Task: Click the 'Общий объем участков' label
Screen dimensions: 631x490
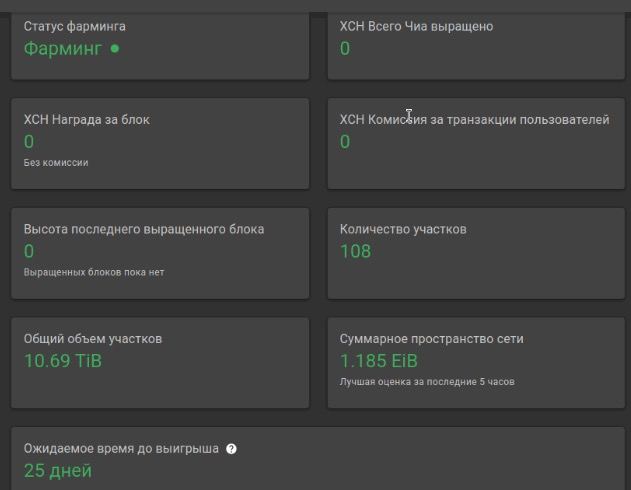Action: point(93,339)
